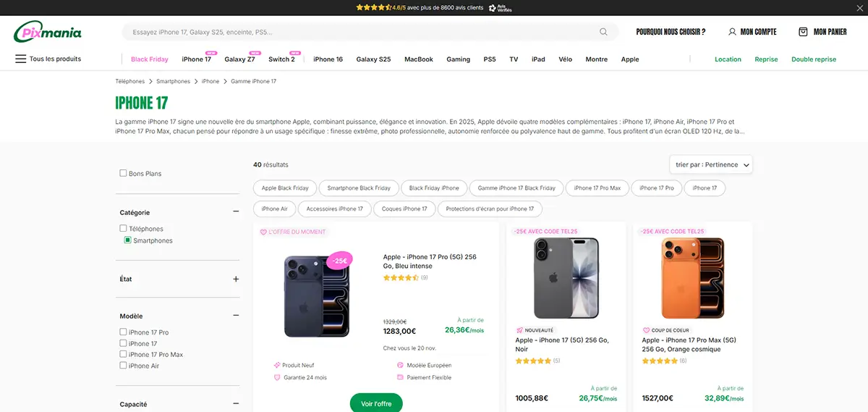This screenshot has height=412, width=868.
Task: Click the breadcrumb chevron after Téléphones
Action: pos(150,82)
